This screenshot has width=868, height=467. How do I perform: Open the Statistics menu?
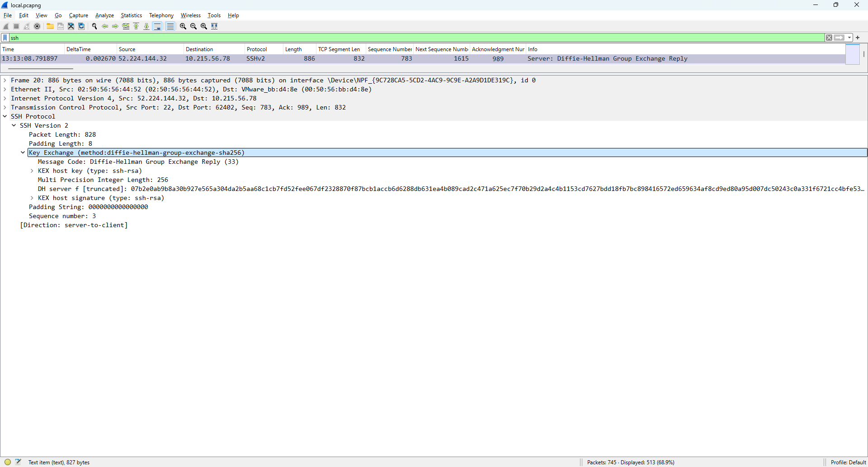tap(132, 15)
